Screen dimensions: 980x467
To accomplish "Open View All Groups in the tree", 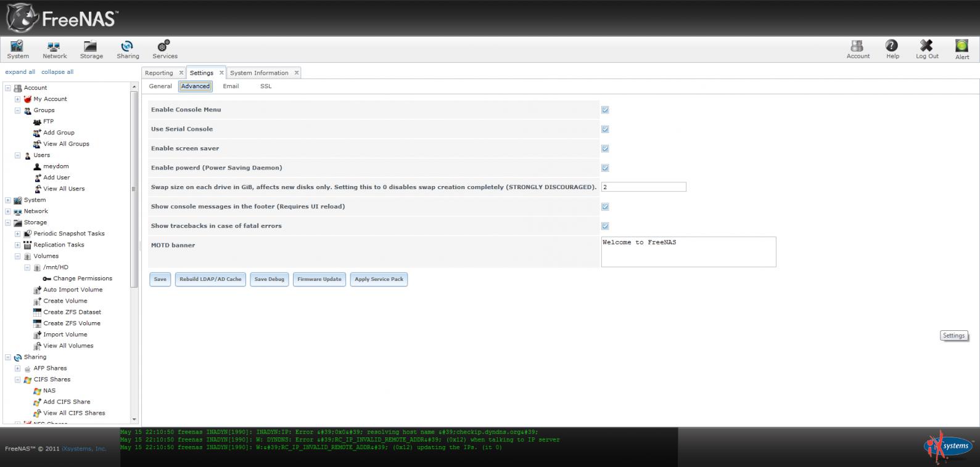I will pos(66,144).
